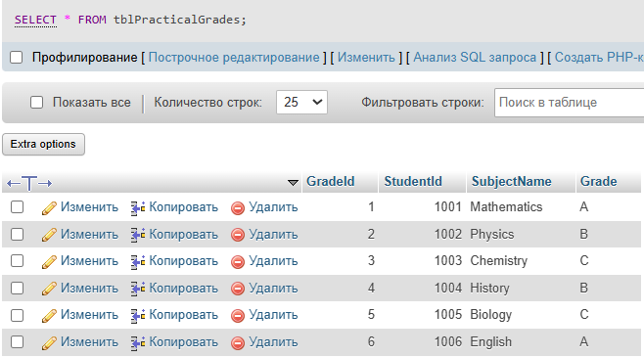Open the Extra options button
Screen dimensions: 644x358
43,144
